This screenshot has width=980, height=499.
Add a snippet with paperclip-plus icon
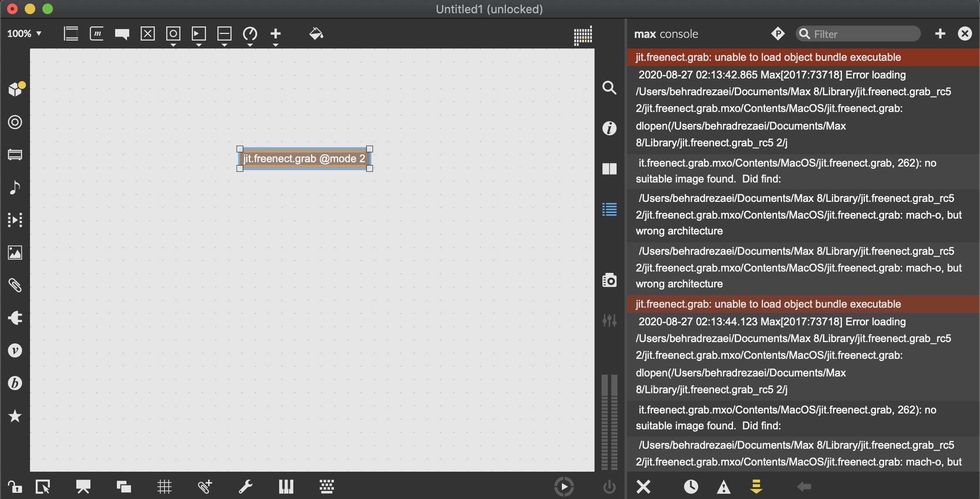(205, 487)
